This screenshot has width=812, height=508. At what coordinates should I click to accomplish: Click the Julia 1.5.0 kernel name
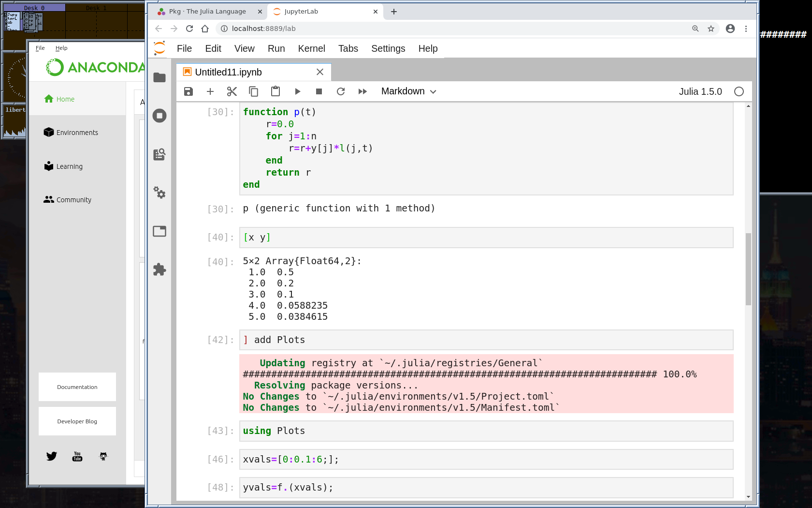pyautogui.click(x=700, y=91)
